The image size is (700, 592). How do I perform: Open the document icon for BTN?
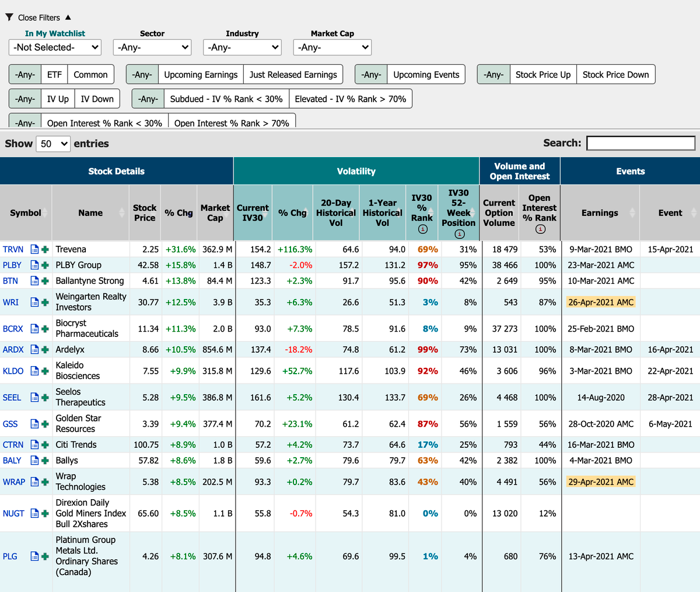[x=34, y=281]
